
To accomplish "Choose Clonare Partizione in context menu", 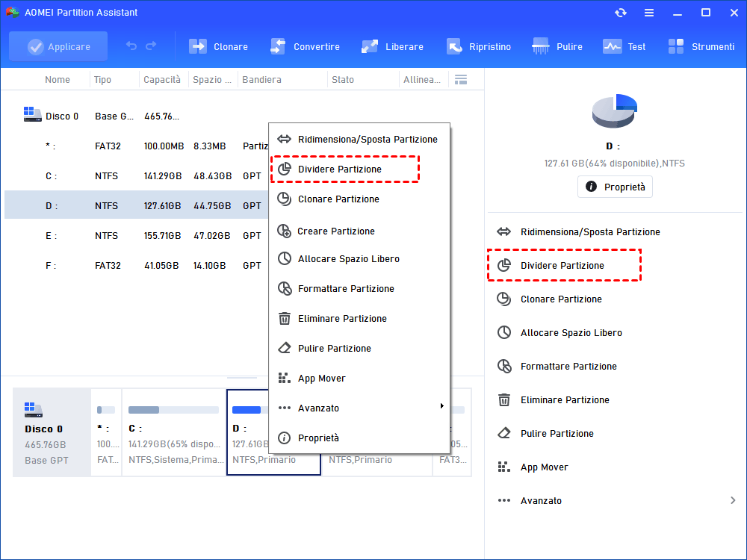I will pos(359,199).
